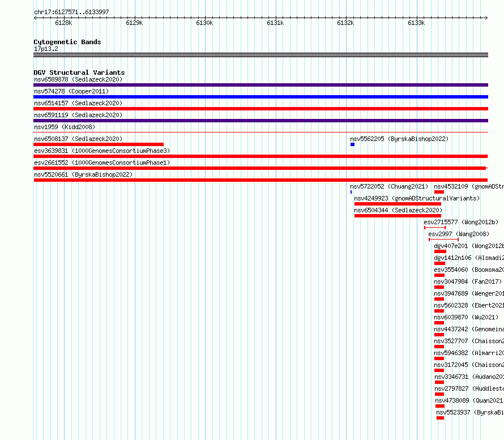Click the red bar under nsv4249923
This screenshot has height=440, width=504.
tap(398, 204)
